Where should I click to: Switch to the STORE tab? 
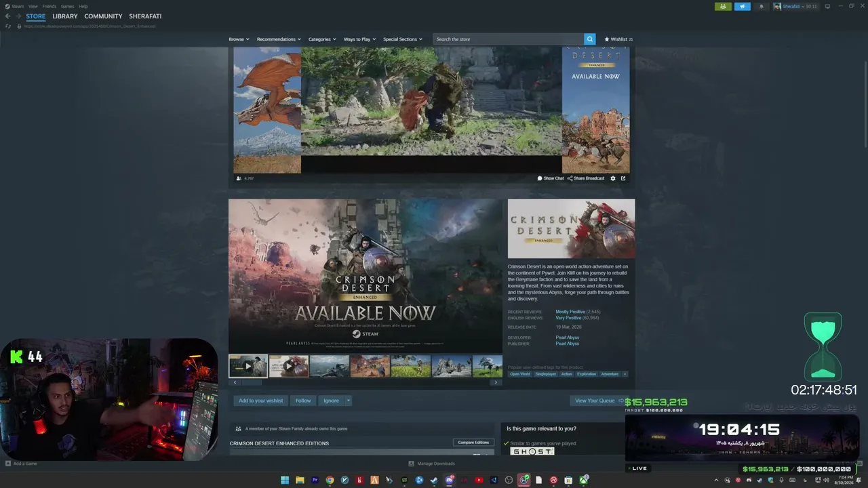point(36,16)
